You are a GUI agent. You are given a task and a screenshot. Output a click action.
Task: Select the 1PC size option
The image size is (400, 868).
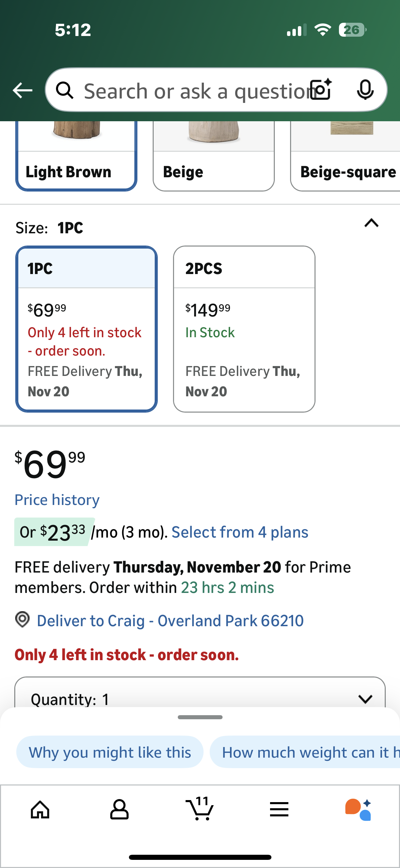tap(87, 329)
